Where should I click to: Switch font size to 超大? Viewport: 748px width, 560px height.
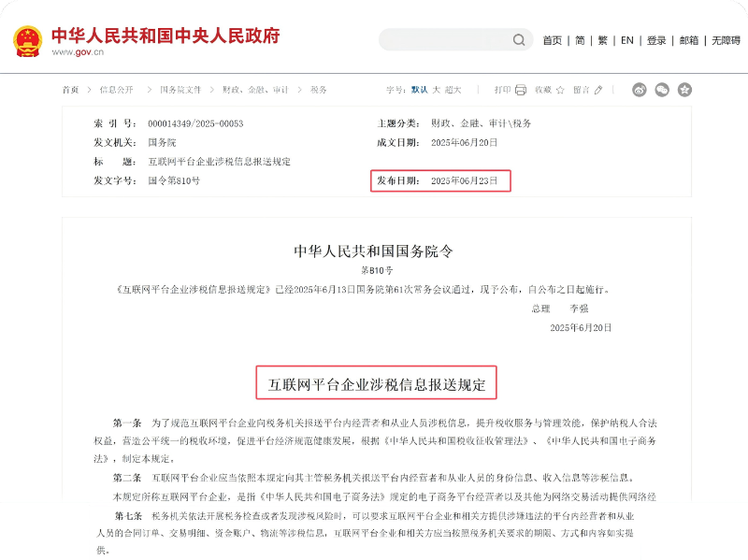point(453,89)
